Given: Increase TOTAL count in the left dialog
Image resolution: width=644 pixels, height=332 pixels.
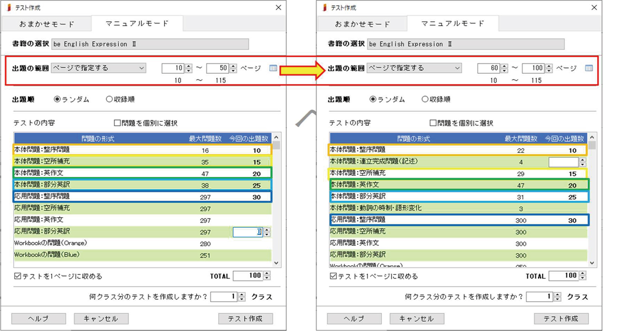Looking at the screenshot, I should coord(267,273).
